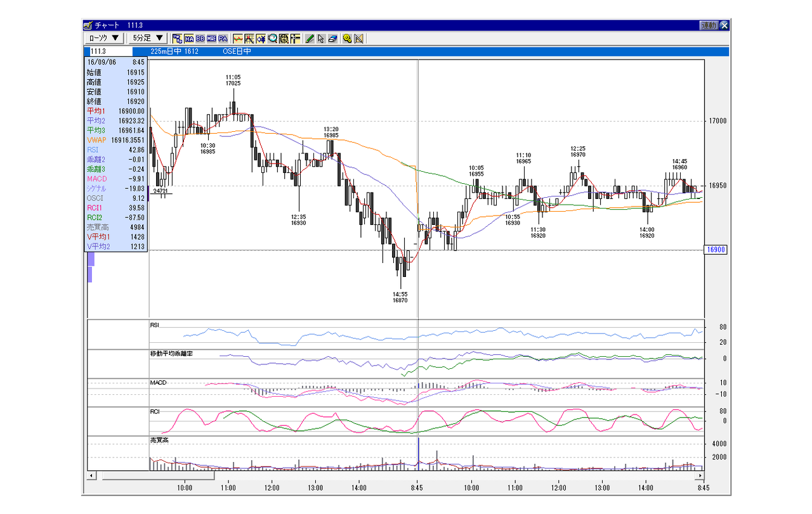The width and height of the screenshot is (812, 514).
Task: Click the calculator icon in toolbar
Action: point(284,39)
